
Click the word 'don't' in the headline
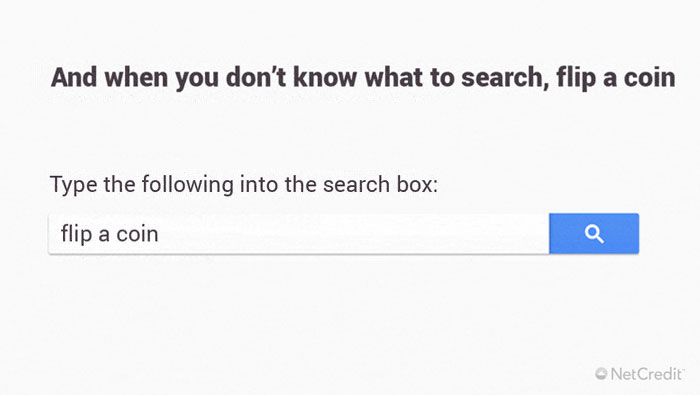(x=255, y=78)
